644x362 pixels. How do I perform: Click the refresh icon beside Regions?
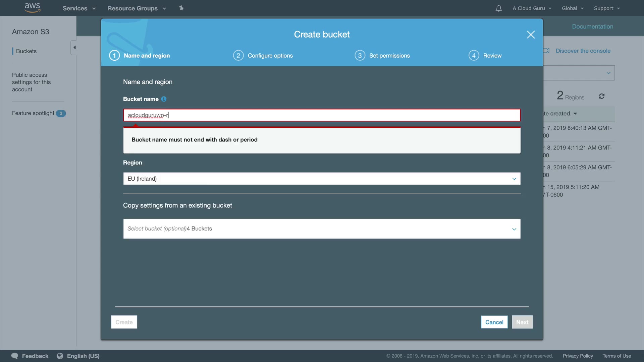coord(601,96)
